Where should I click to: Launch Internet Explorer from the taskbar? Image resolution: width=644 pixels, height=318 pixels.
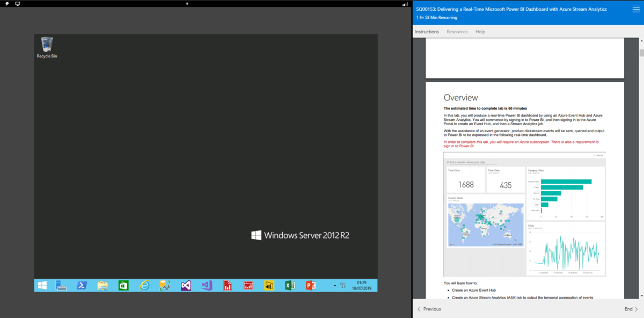pos(144,285)
